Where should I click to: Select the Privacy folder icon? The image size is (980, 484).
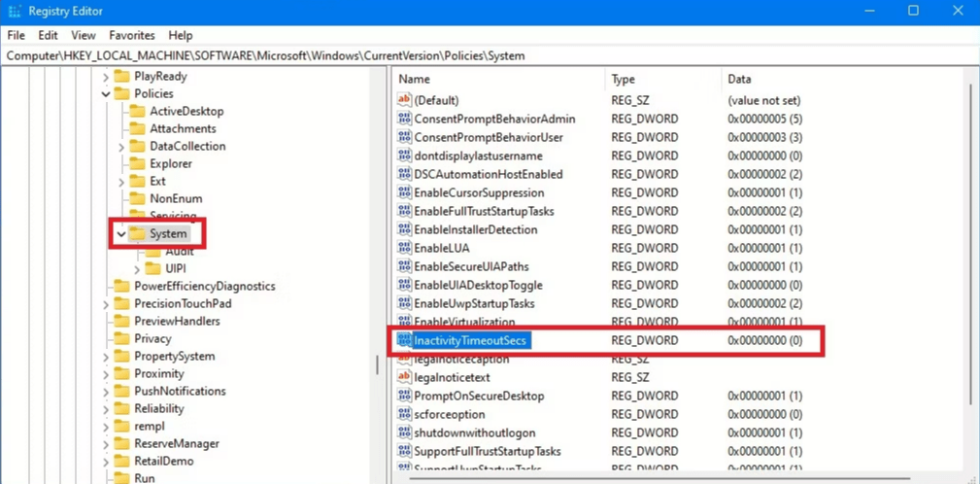pyautogui.click(x=121, y=339)
